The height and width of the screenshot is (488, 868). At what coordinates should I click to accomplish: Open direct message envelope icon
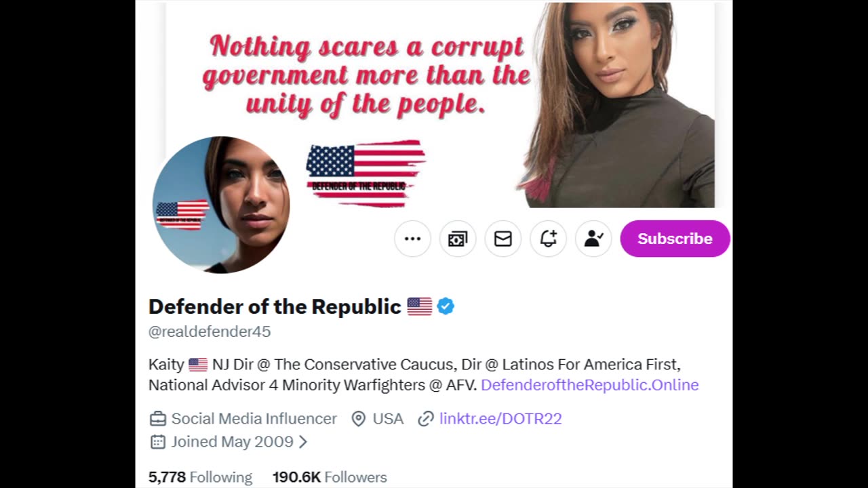(x=502, y=239)
